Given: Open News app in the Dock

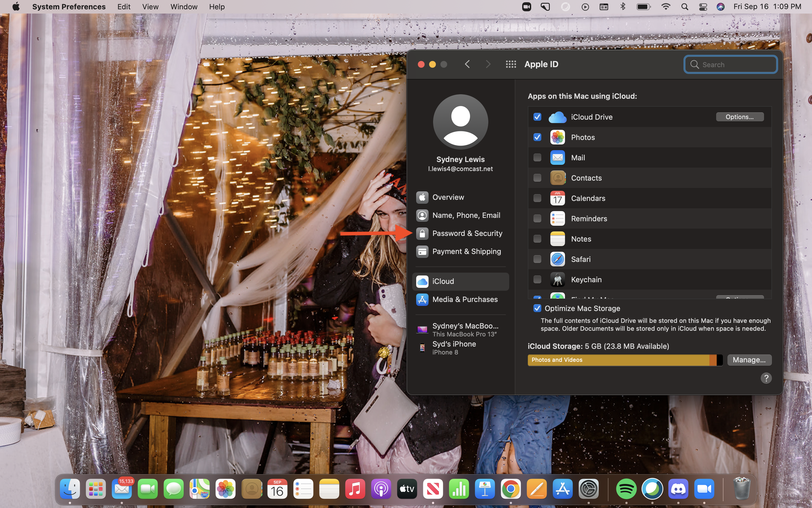Looking at the screenshot, I should tap(433, 489).
